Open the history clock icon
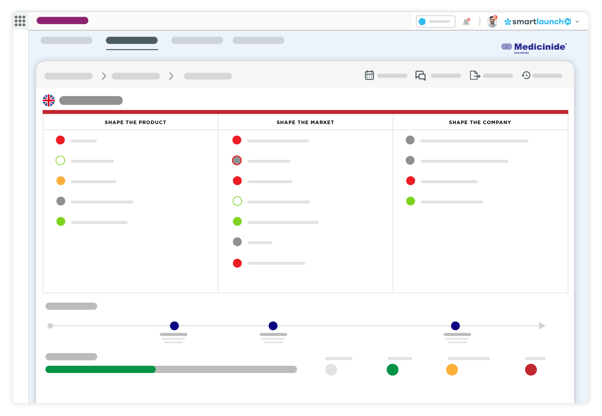 [x=526, y=75]
